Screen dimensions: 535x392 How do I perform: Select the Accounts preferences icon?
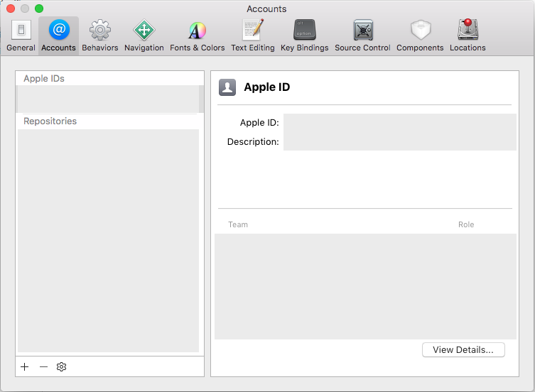58,36
